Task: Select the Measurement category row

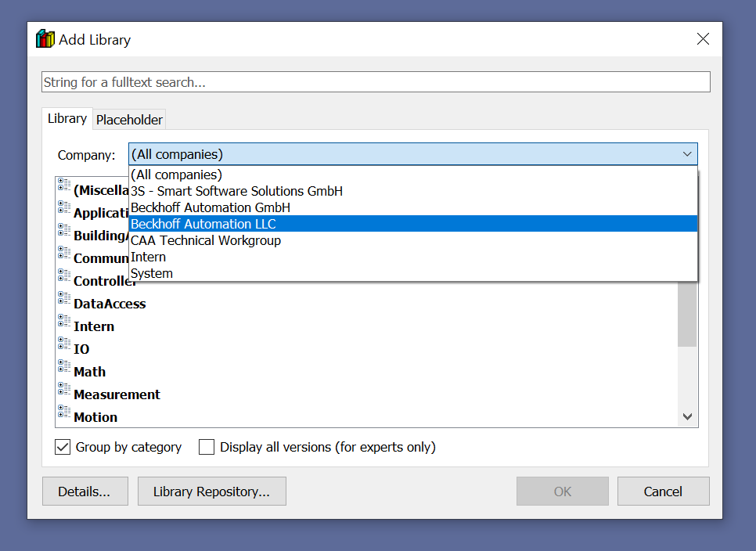Action: (x=117, y=394)
